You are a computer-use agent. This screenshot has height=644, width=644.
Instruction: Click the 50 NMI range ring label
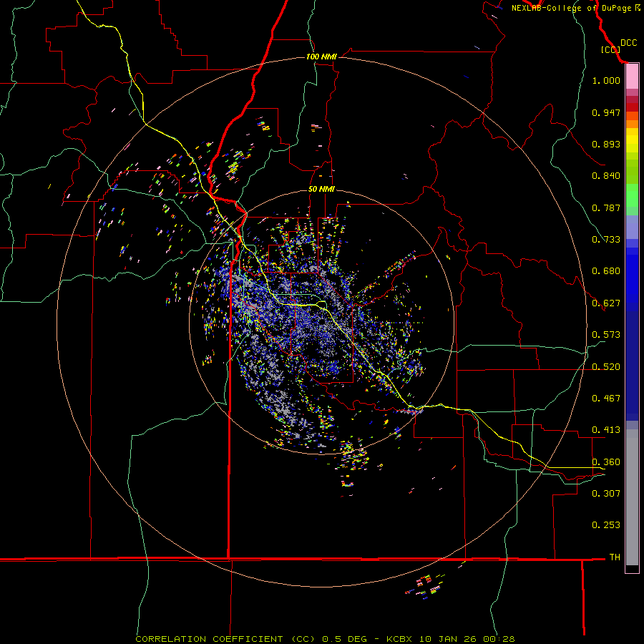[x=321, y=189]
